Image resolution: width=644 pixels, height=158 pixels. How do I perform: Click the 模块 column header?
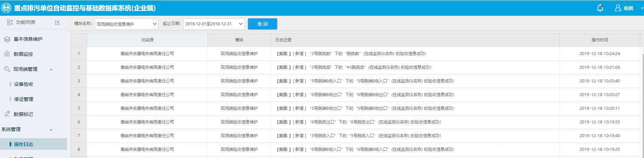click(x=239, y=40)
